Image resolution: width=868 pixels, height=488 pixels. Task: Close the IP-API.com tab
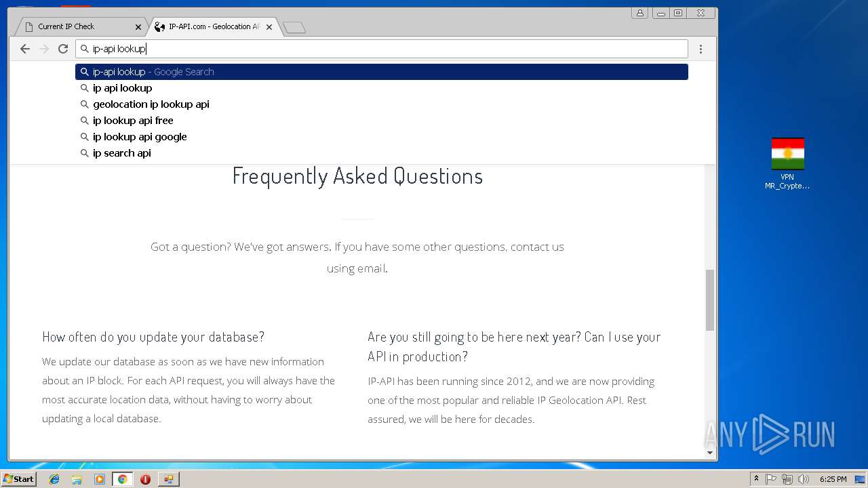[269, 27]
